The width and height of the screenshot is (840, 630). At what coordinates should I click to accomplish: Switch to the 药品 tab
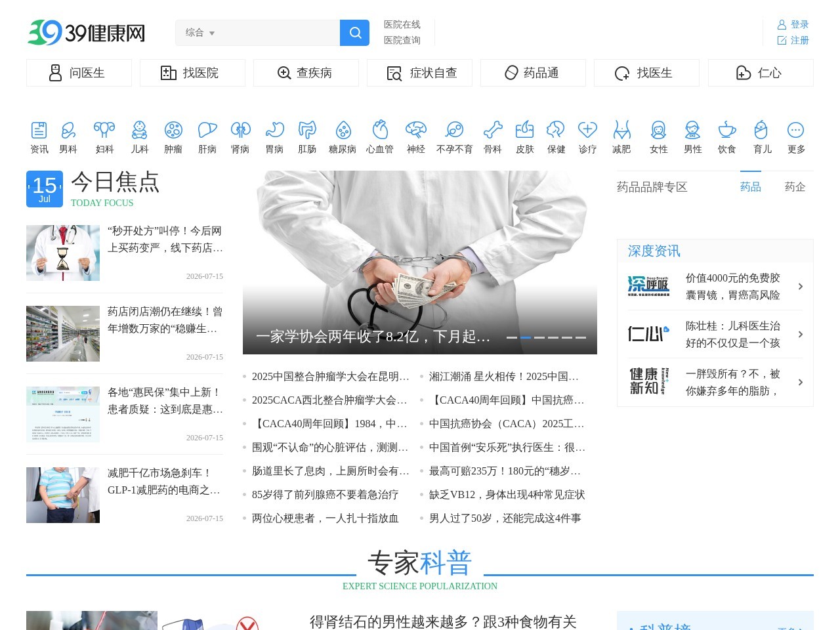[751, 187]
